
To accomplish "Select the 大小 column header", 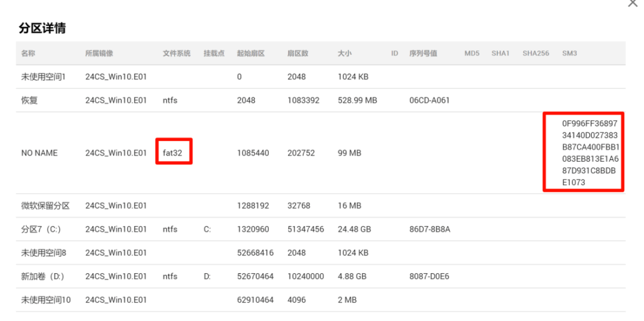I will click(344, 53).
